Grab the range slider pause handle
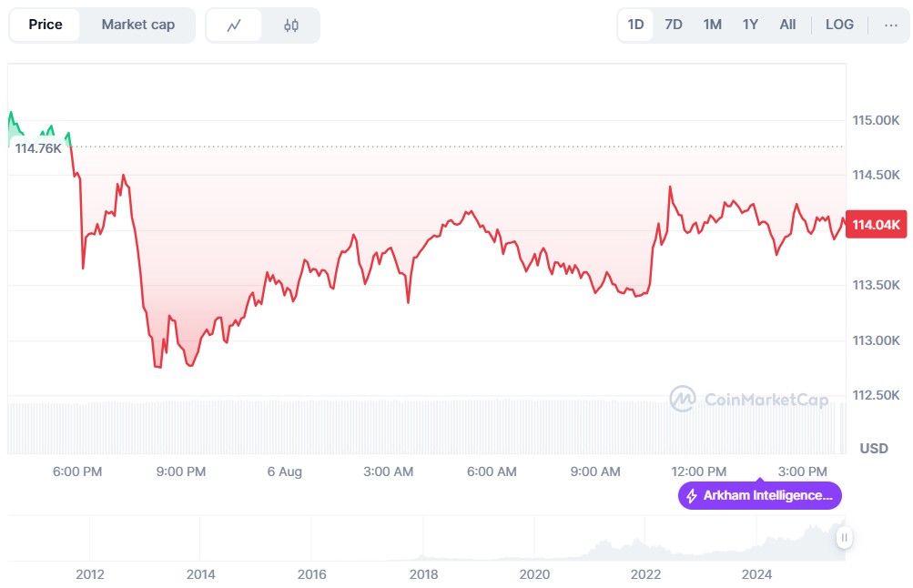 tap(845, 538)
